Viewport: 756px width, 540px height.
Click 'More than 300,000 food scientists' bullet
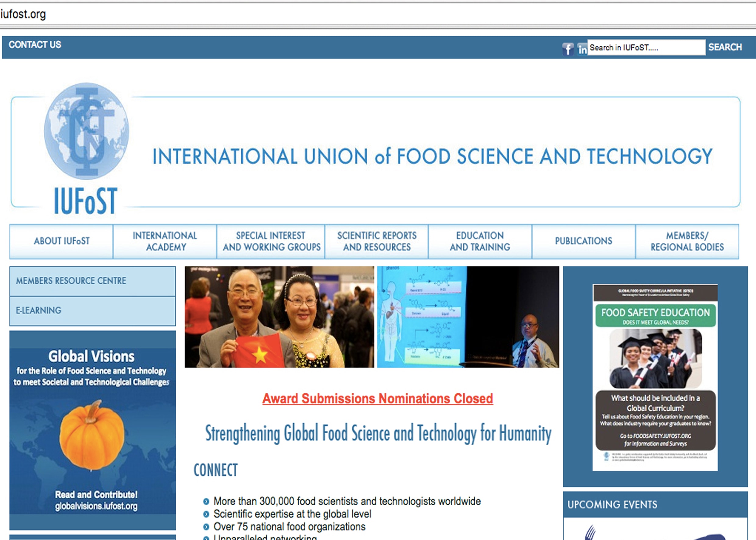pos(347,501)
